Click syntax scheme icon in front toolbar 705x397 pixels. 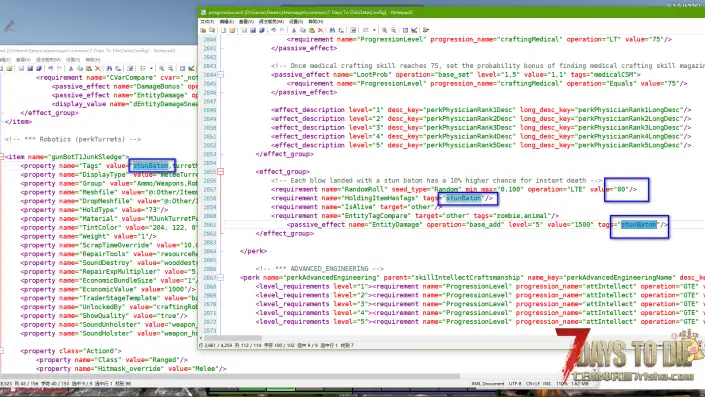coord(405,30)
